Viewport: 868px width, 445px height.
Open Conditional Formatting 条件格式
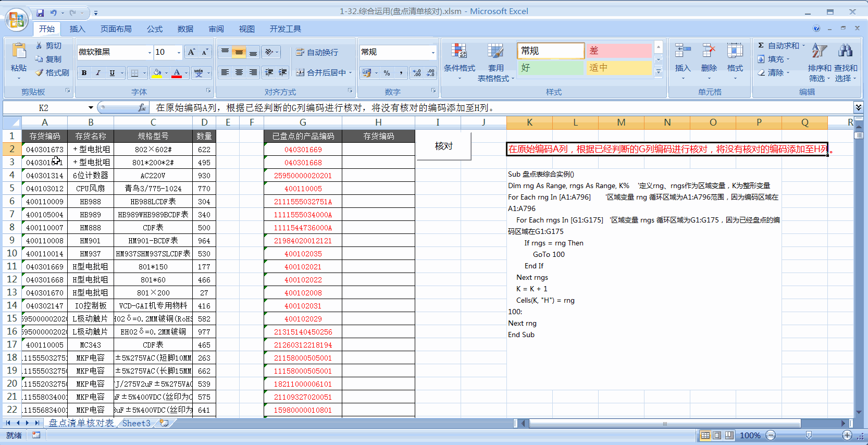point(459,61)
